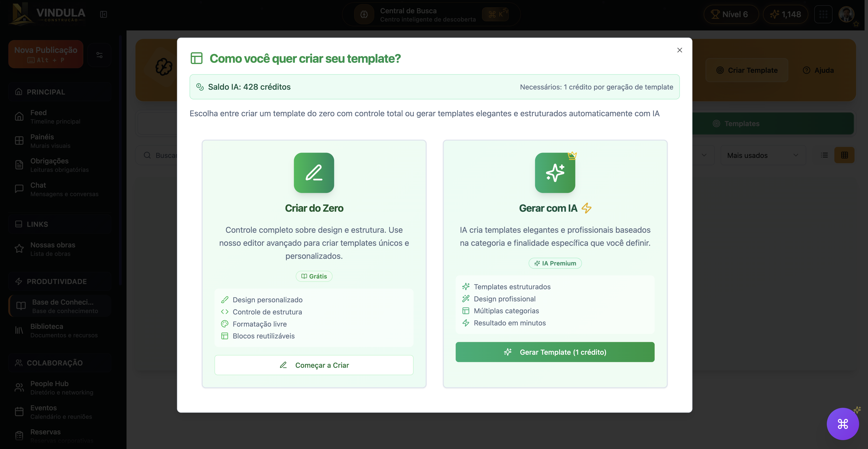Toggle list view for templates

824,155
